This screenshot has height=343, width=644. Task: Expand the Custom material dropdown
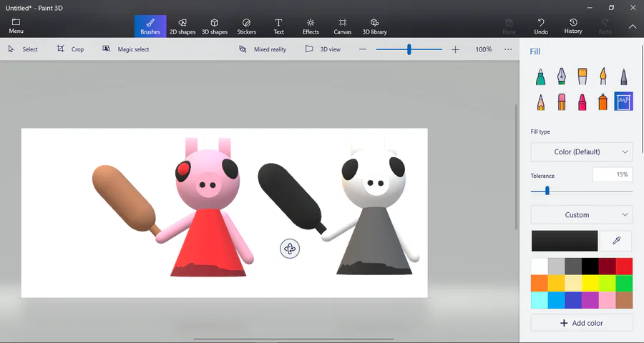(582, 214)
